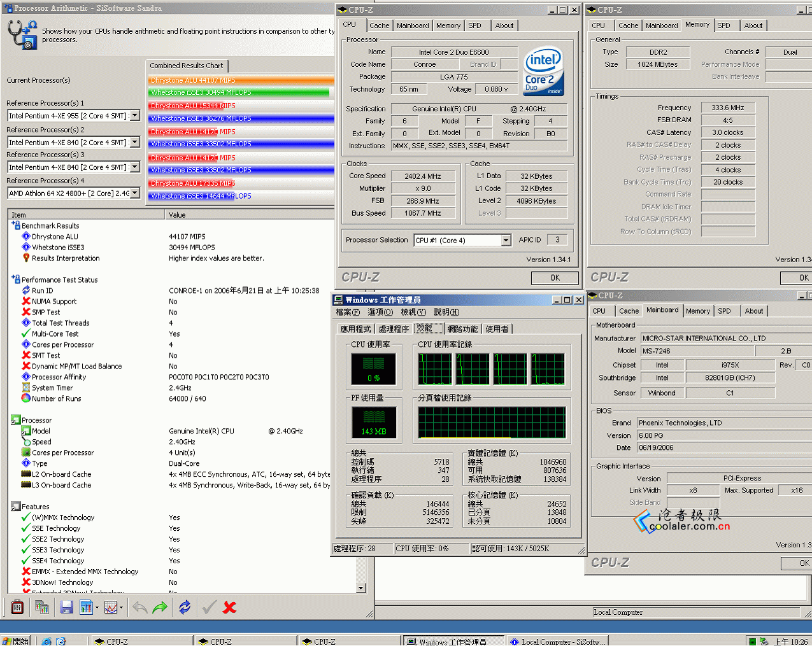Screen dimensions: 812x646
Task: Click the 上午 10:26 system clock
Action: click(790, 642)
